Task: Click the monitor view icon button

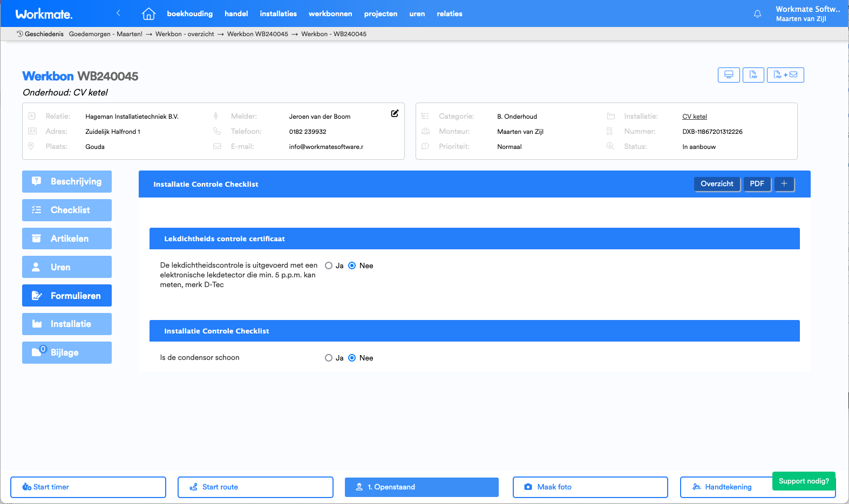Action: pyautogui.click(x=729, y=75)
